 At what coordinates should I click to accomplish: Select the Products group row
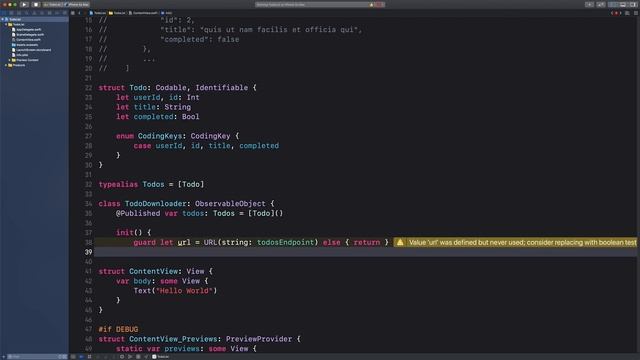tap(16, 65)
